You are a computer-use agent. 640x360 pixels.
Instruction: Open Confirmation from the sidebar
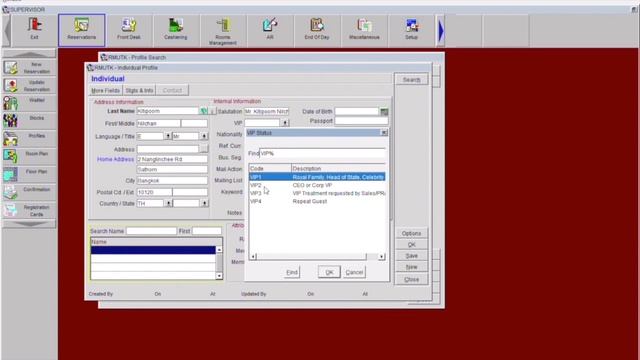click(x=29, y=192)
